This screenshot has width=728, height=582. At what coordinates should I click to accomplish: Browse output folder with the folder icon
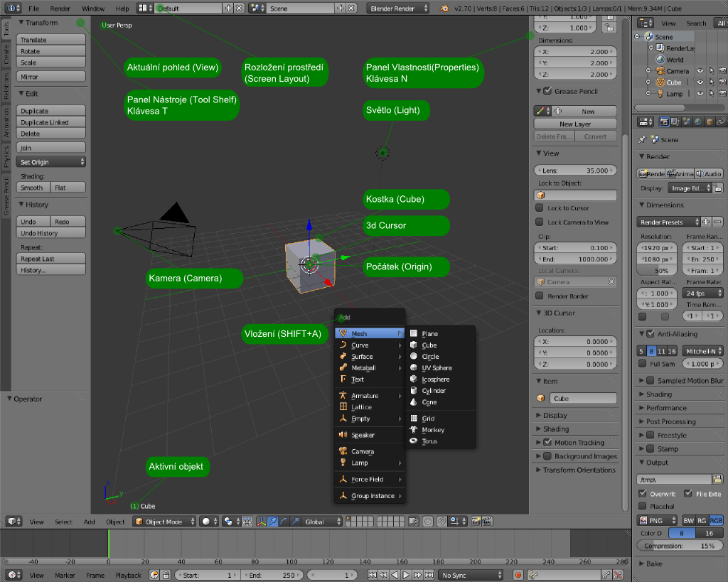click(x=717, y=480)
